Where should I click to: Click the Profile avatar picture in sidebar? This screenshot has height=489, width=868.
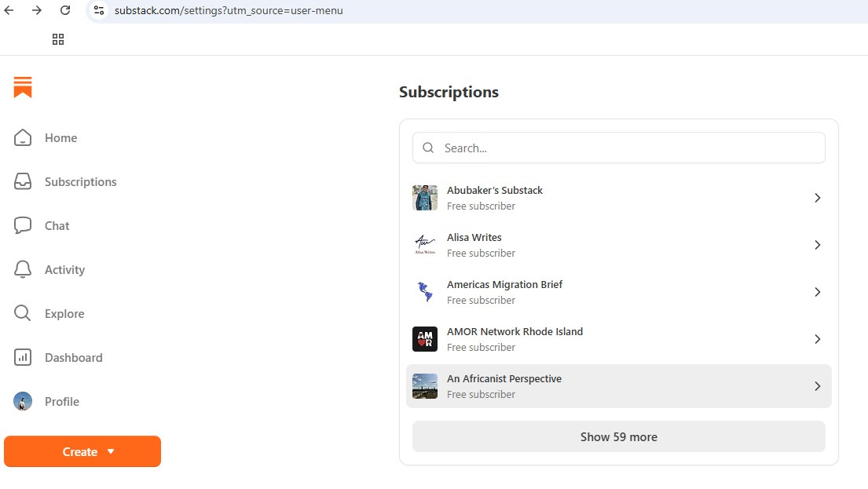pos(23,401)
